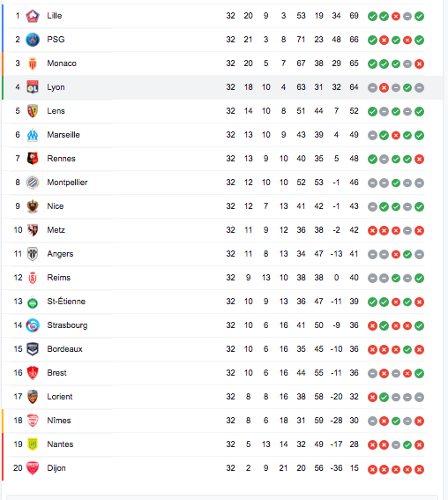Click the Nantes yellow crest icon
448x500 pixels.
pos(33,444)
